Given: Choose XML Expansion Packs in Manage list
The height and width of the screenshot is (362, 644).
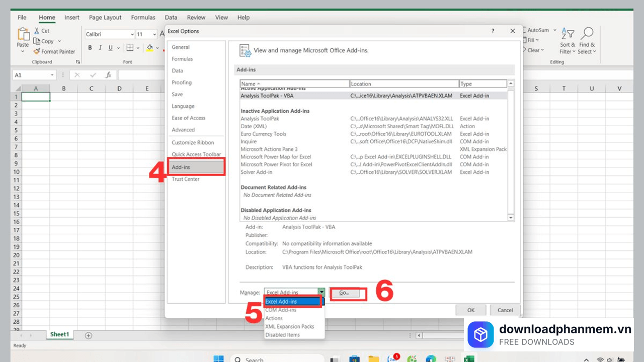Looking at the screenshot, I should [x=294, y=326].
